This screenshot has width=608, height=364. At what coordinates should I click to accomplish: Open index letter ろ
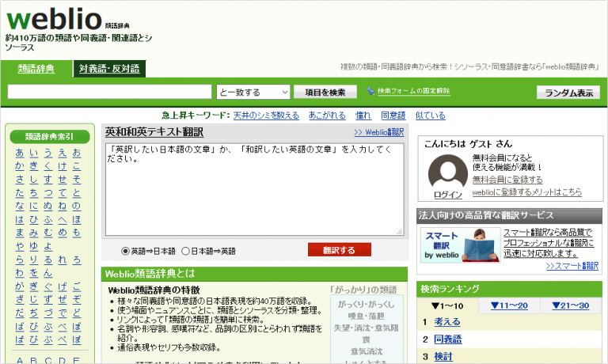[77, 260]
